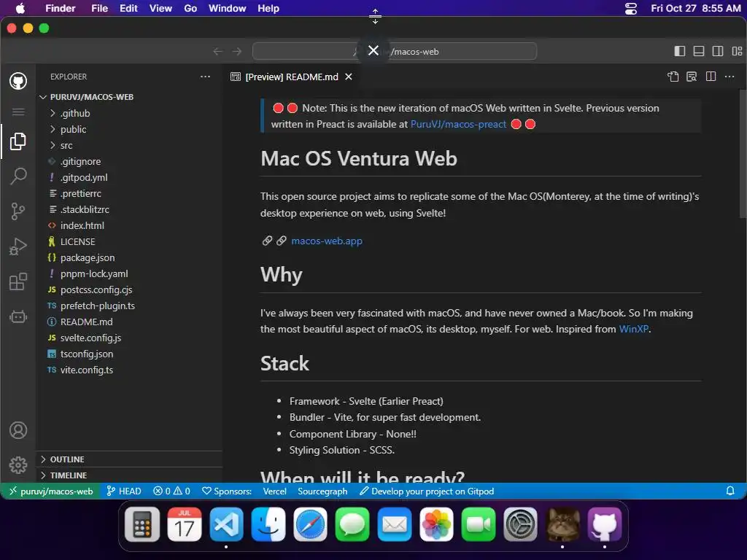The height and width of the screenshot is (560, 747).
Task: Open Control Center in menu bar
Action: (x=631, y=9)
